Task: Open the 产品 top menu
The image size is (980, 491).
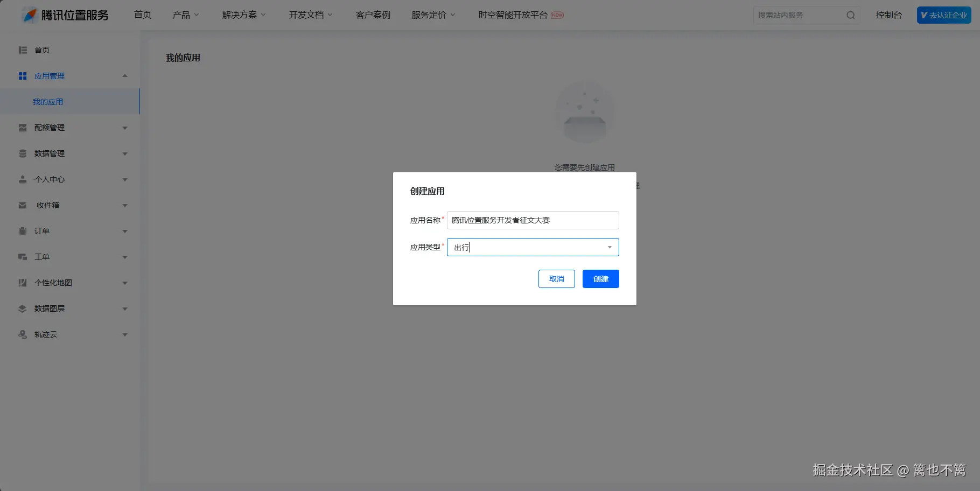Action: [x=186, y=15]
